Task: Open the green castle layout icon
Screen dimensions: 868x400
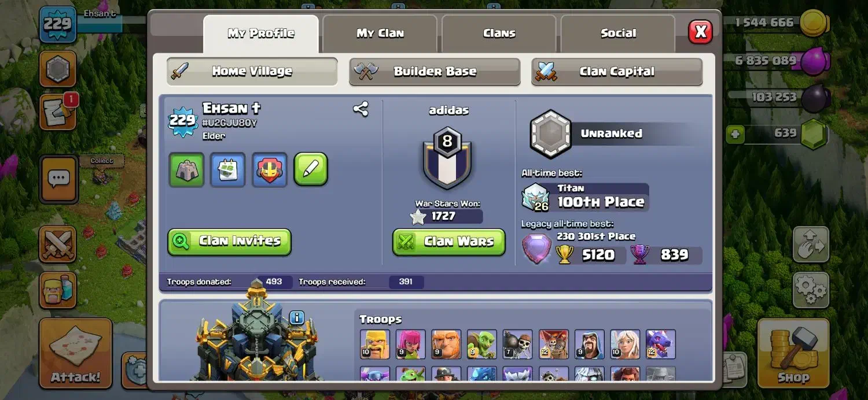Action: (186, 170)
